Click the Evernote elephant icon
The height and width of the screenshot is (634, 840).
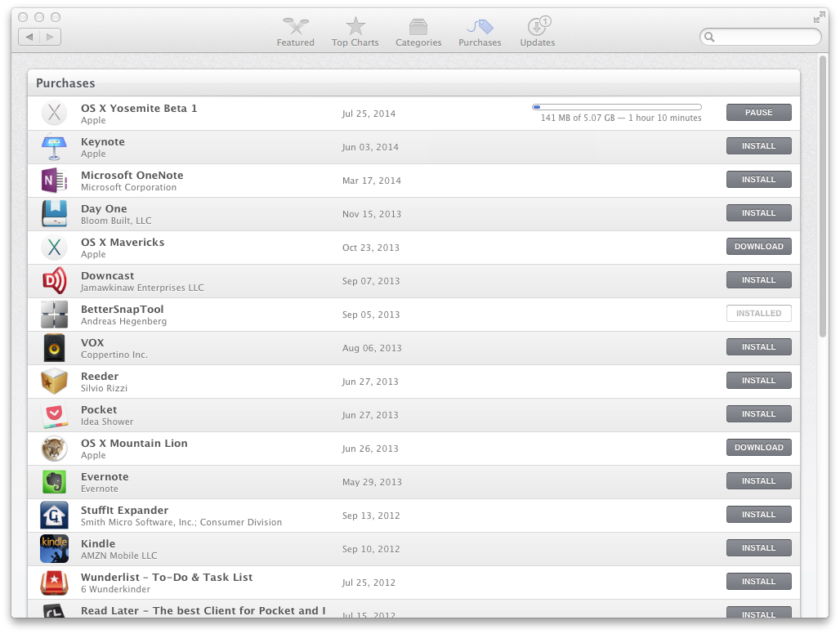pos(54,482)
